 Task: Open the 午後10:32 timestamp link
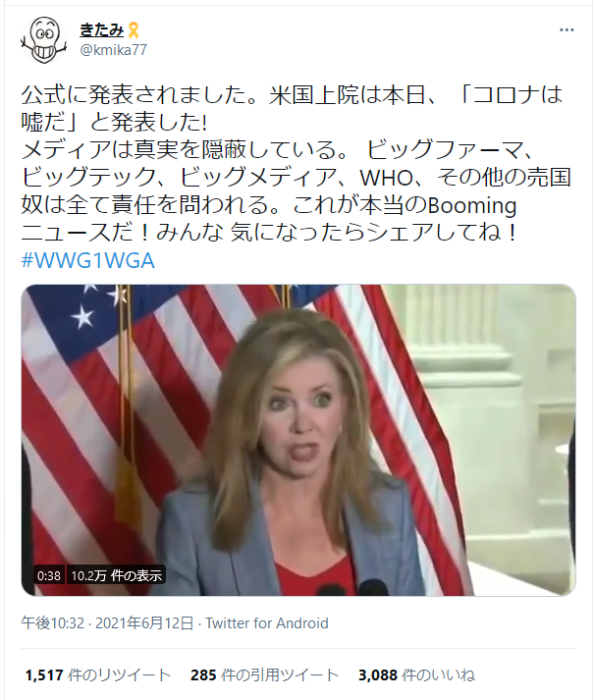[53, 622]
